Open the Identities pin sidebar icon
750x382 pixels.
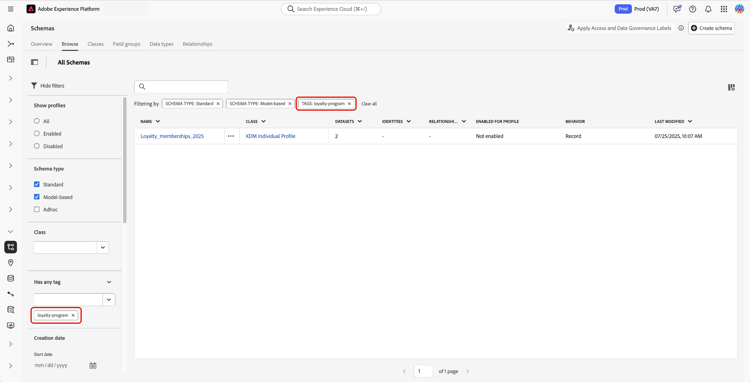coord(11,263)
